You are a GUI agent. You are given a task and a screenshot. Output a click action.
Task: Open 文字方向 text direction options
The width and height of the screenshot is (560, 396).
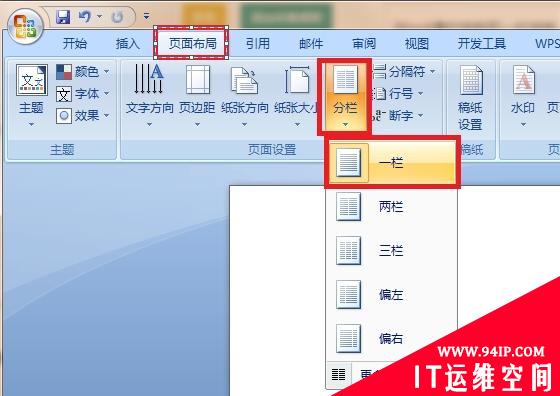(149, 96)
